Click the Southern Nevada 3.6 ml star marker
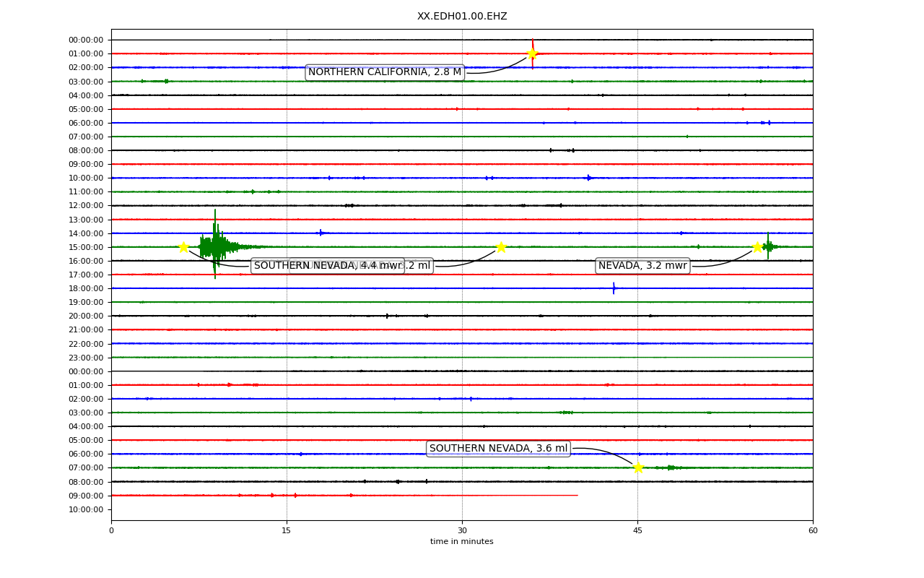This screenshot has height=578, width=924. 638,467
